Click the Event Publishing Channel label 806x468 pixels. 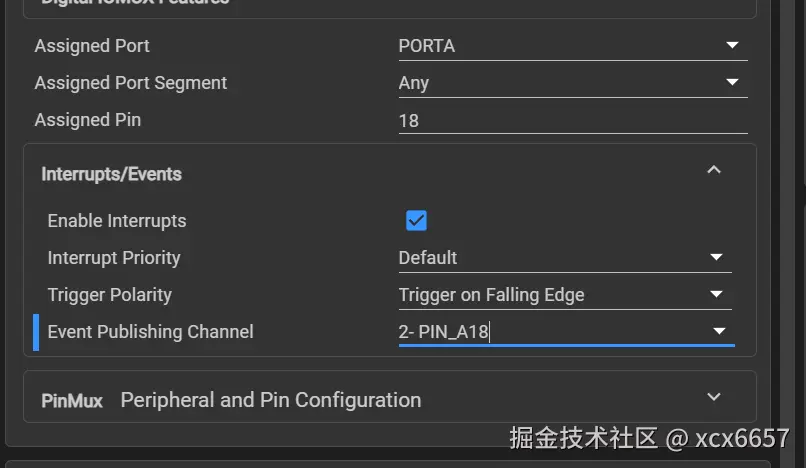click(151, 332)
